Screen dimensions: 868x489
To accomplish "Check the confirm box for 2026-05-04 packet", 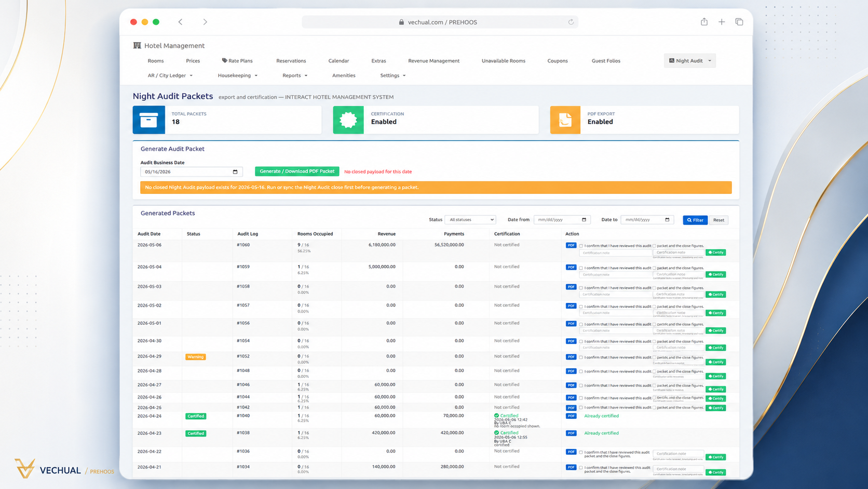I will [581, 268].
